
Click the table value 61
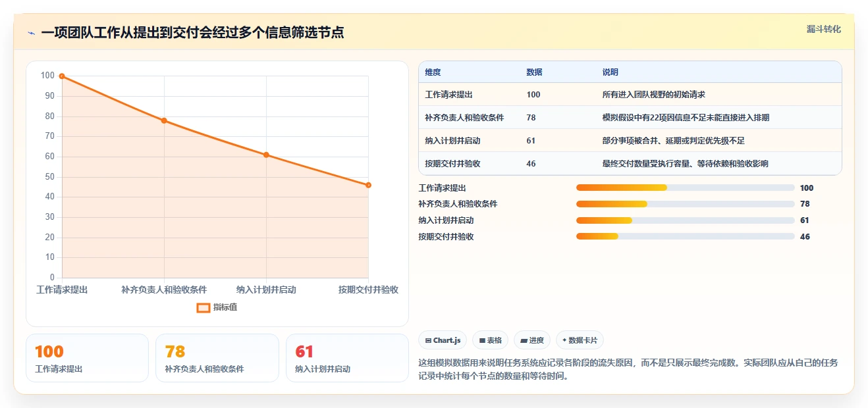click(531, 141)
